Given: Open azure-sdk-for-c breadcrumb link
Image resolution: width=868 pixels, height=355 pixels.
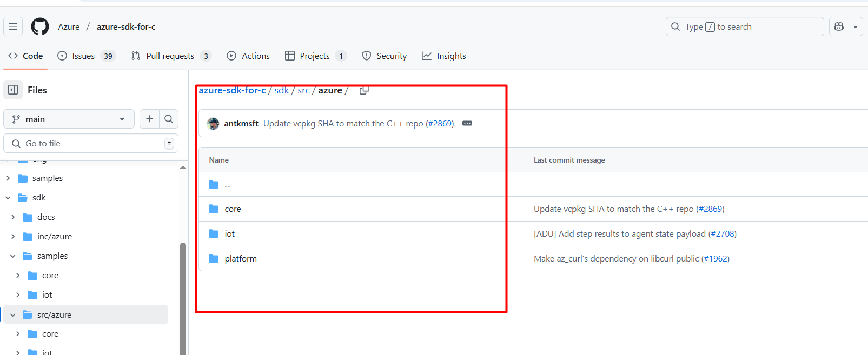Looking at the screenshot, I should 232,90.
